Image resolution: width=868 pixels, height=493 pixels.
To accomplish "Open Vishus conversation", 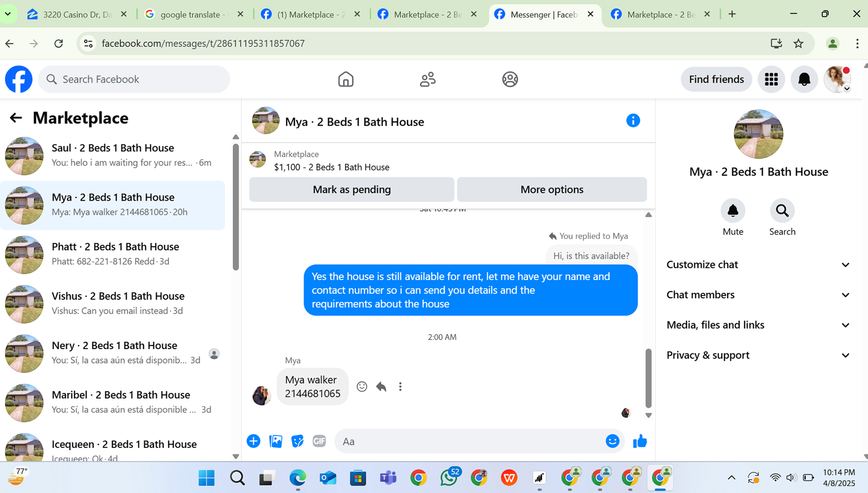I will [112, 303].
